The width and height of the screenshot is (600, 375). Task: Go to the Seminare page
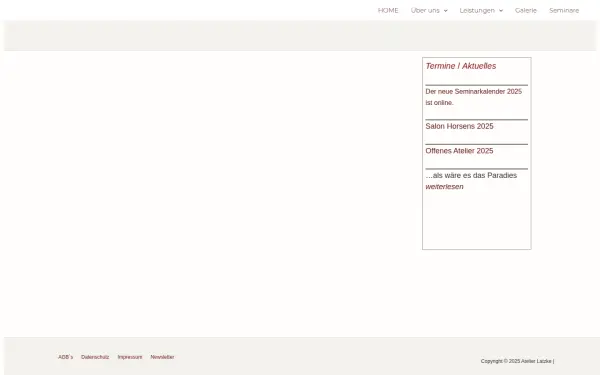tap(564, 10)
